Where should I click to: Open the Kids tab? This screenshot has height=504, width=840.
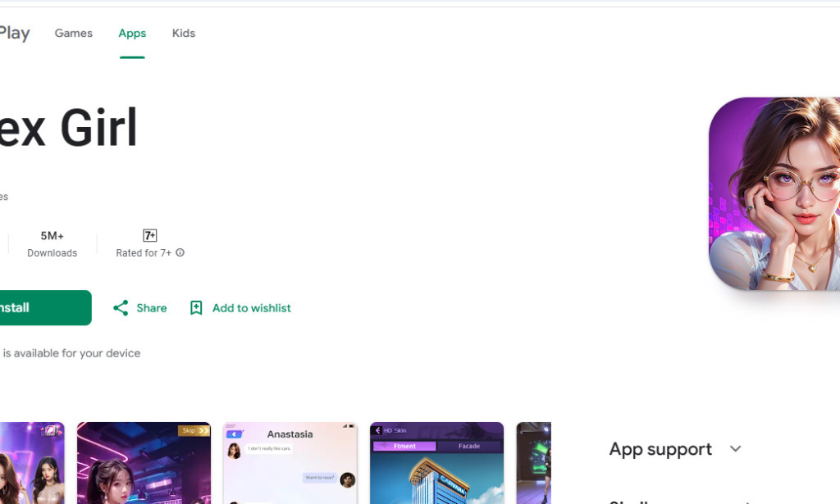pos(183,33)
